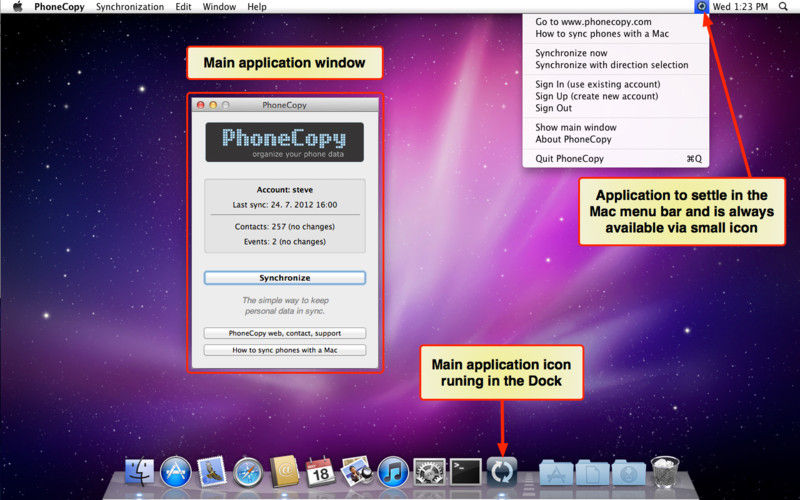Launch the App Store from the Dock

[x=176, y=472]
